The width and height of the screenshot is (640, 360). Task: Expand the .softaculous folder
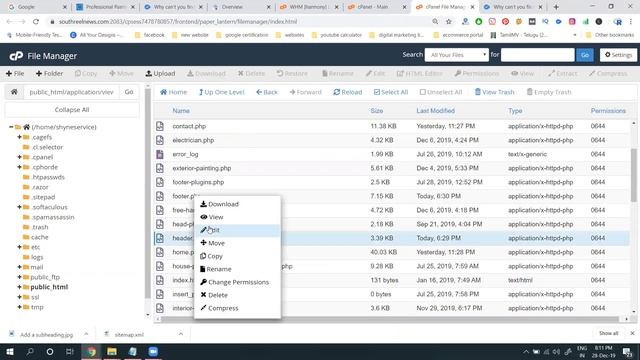(19, 207)
